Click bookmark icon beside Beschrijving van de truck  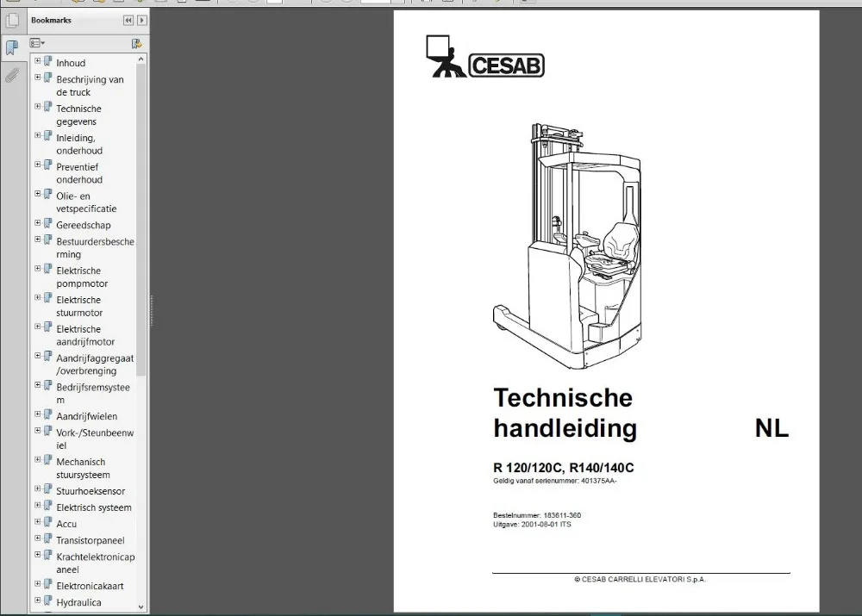click(47, 78)
